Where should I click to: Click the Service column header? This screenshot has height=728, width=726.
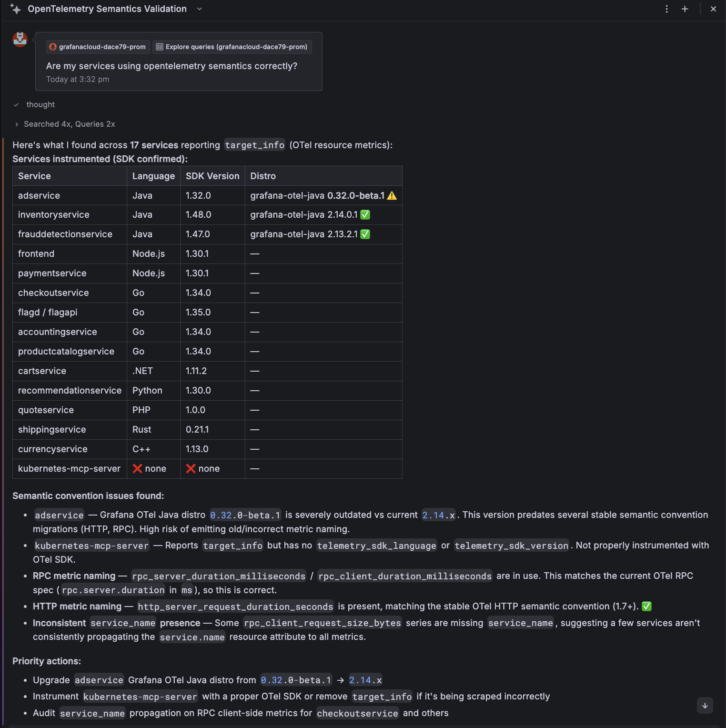click(70, 176)
